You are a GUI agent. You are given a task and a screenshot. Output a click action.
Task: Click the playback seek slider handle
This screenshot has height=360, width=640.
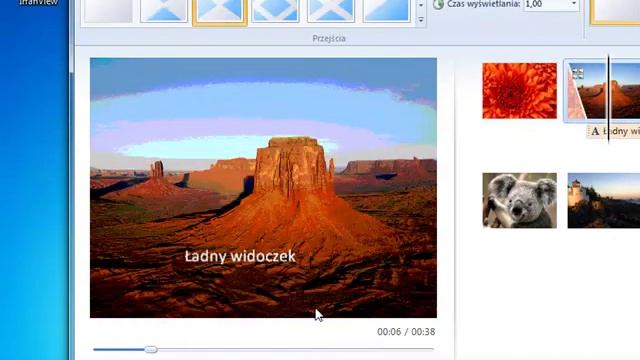coord(151,349)
